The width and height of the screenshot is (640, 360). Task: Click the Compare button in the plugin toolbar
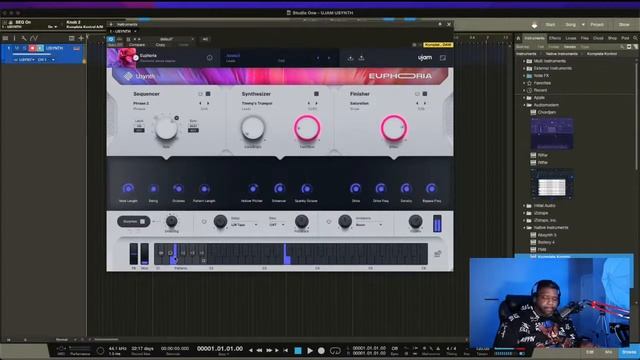[x=137, y=44]
